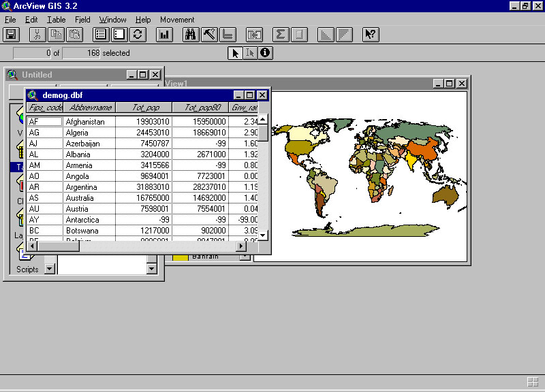Image resolution: width=545 pixels, height=392 pixels.
Task: Click the Summarize sigma icon
Action: point(281,35)
